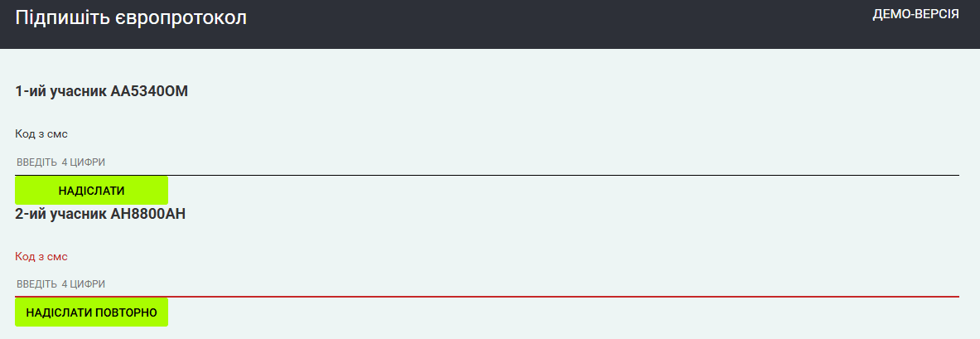Click the НАДІСЛАТИ button for first participant
This screenshot has height=339, width=980.
(x=91, y=191)
